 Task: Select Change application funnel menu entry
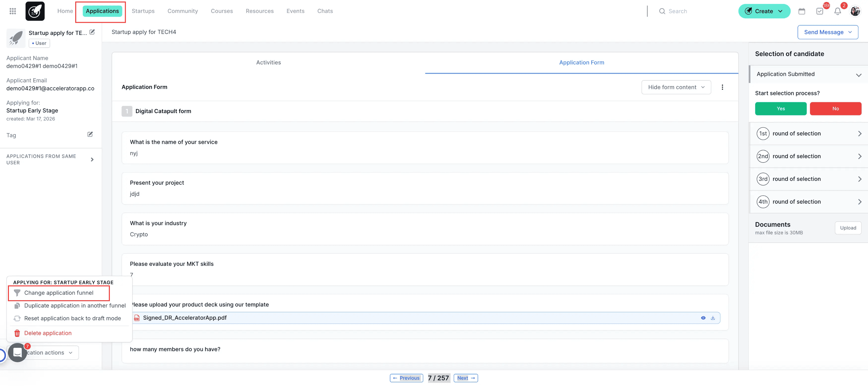59,293
